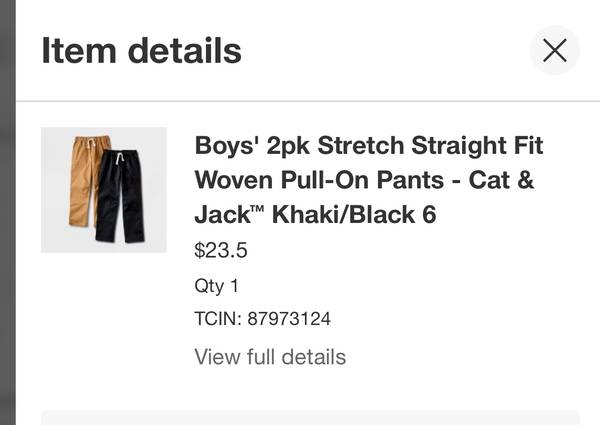Click the white drawstring on khaki pants
Screen dimensions: 600x425
click(x=91, y=145)
